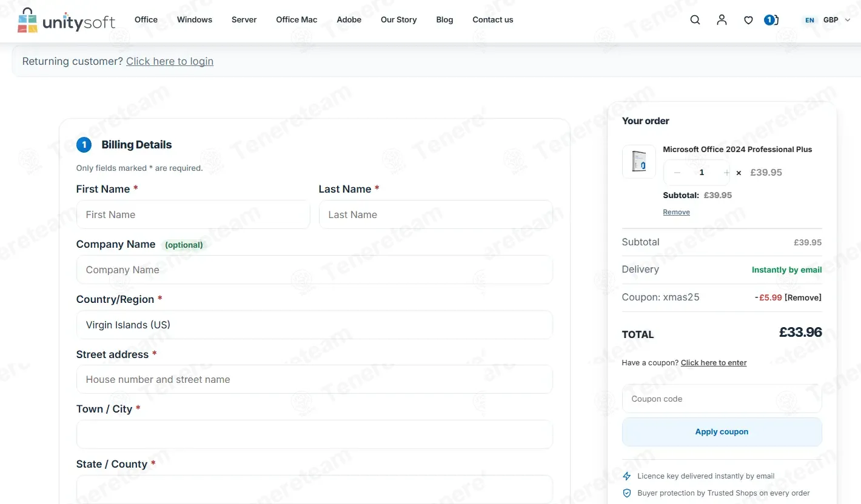Open the Server menu
861x504 pixels.
244,20
